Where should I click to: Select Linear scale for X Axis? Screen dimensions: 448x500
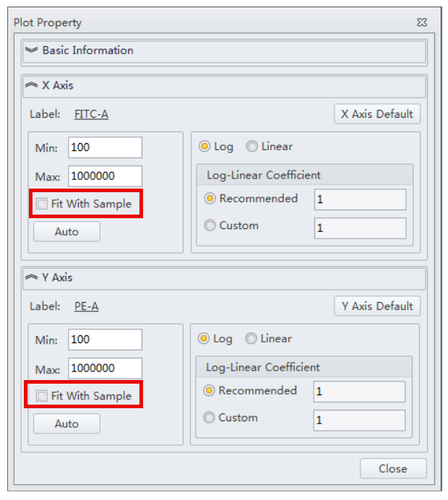click(x=252, y=147)
